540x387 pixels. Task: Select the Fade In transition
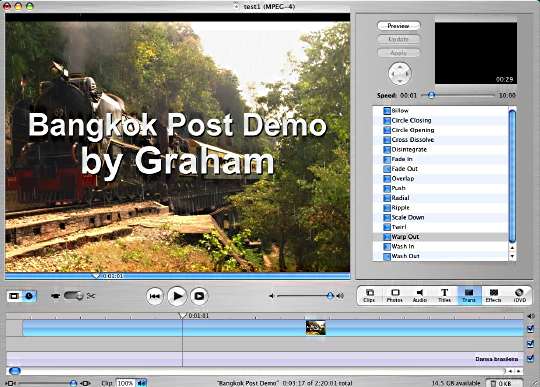(440, 159)
